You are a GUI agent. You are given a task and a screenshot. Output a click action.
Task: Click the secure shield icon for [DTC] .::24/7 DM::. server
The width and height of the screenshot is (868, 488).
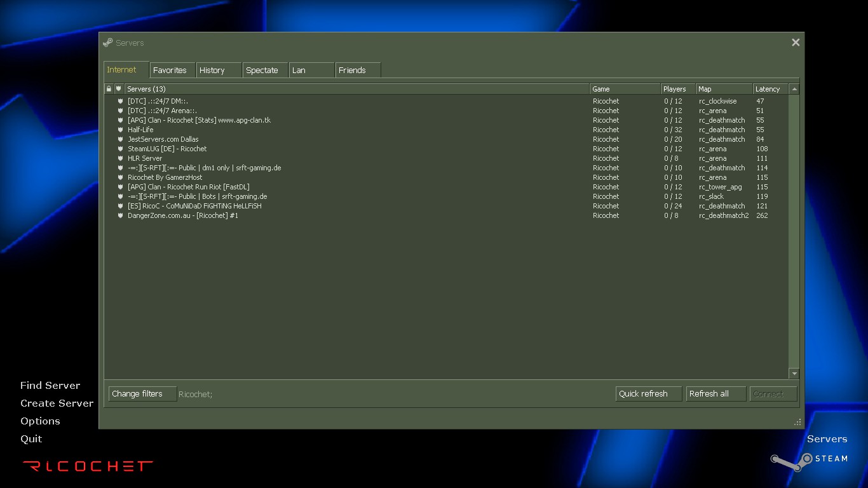(119, 101)
